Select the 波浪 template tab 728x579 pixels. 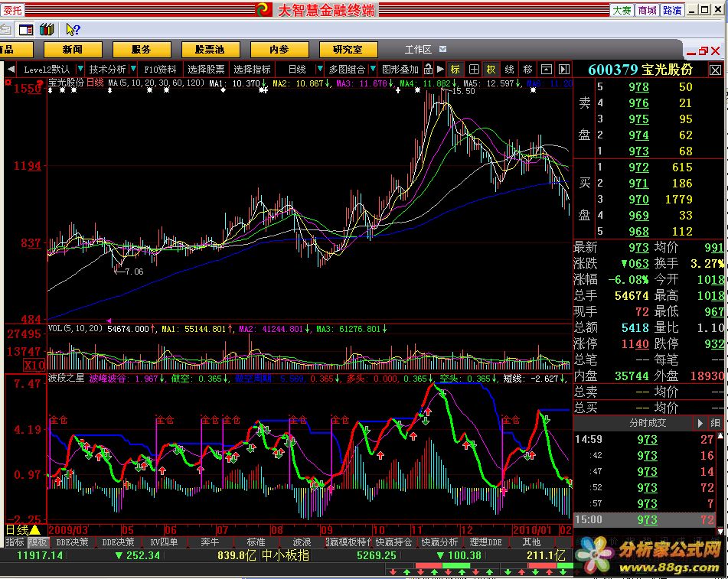pos(302,542)
